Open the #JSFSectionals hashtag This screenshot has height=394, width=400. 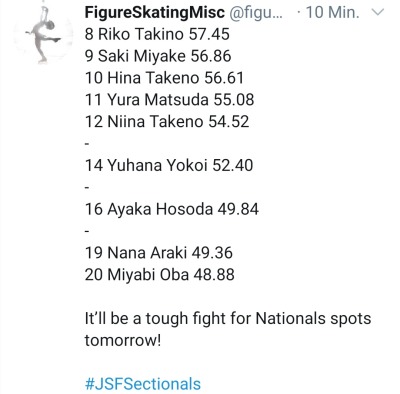[x=143, y=384]
